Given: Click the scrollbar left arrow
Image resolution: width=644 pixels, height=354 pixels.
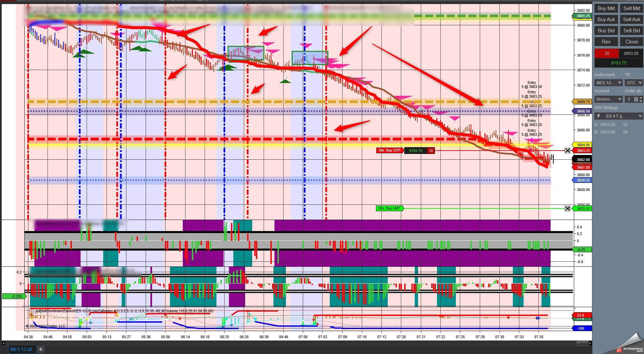Looking at the screenshot, I should 4,343.
